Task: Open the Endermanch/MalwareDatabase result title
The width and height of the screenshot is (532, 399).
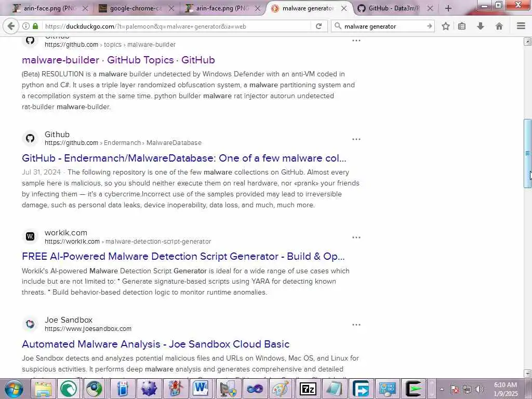Action: (x=184, y=158)
